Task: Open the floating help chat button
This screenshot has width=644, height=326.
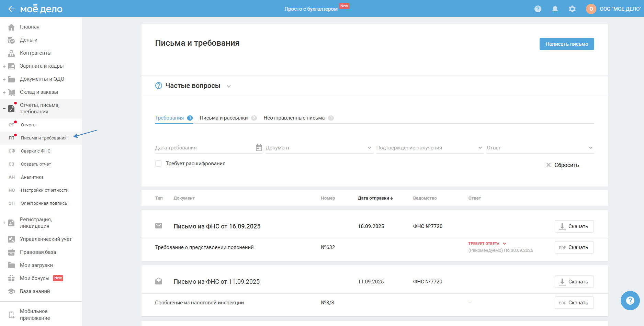Action: (630, 301)
